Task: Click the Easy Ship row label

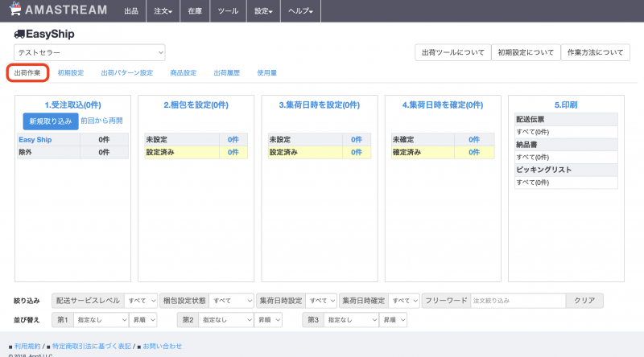Action: [35, 140]
